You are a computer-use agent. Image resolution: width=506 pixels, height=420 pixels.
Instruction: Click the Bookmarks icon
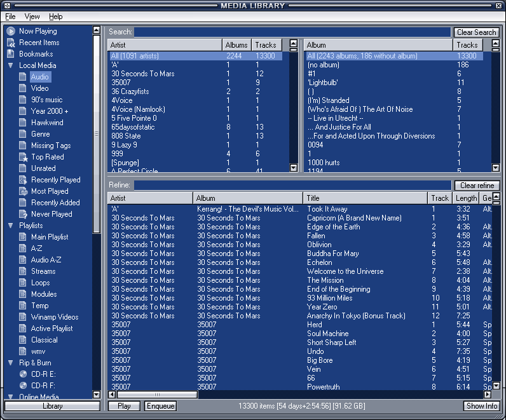pos(11,54)
